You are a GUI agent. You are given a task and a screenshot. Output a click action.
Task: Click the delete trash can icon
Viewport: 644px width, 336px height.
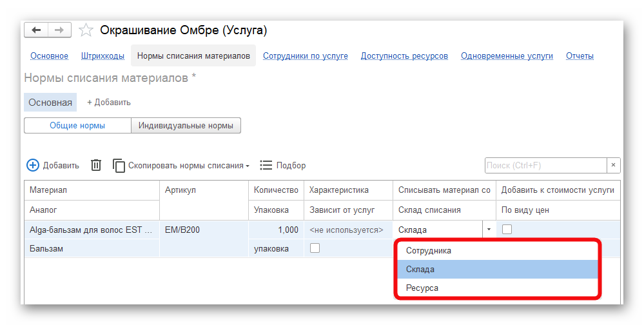[96, 165]
